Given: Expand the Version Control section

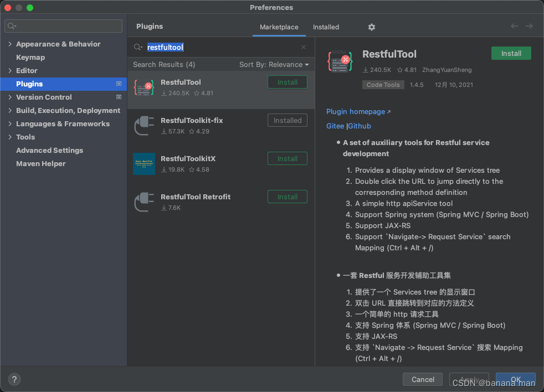Looking at the screenshot, I should (10, 97).
